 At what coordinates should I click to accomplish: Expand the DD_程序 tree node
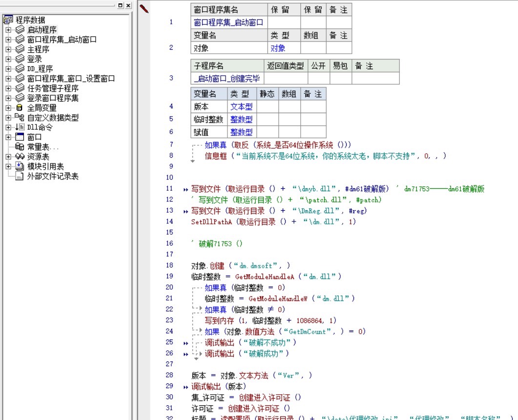pos(9,69)
